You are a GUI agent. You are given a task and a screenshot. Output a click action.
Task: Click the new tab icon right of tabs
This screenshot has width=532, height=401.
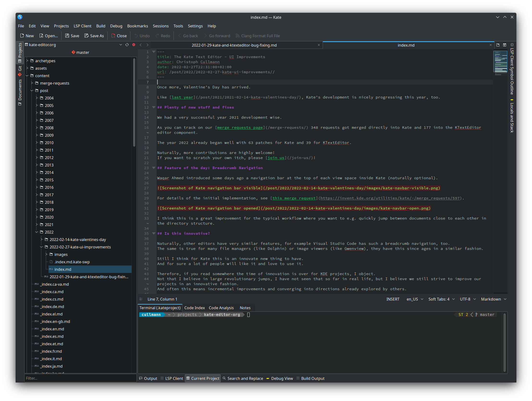coord(498,45)
